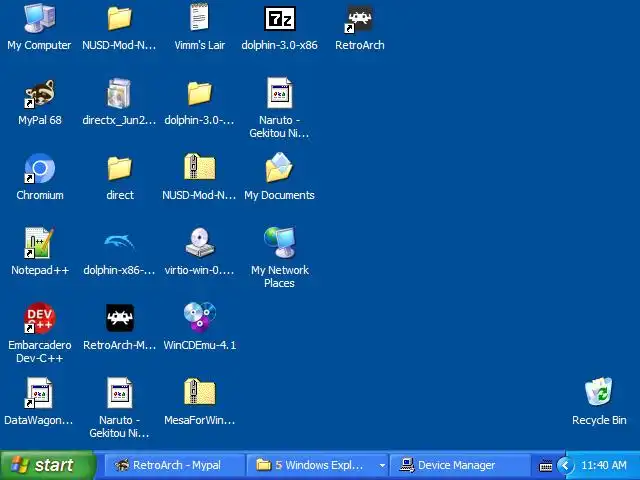Select the virtio-win-0.... disc image icon
640x480 pixels.
(x=200, y=242)
